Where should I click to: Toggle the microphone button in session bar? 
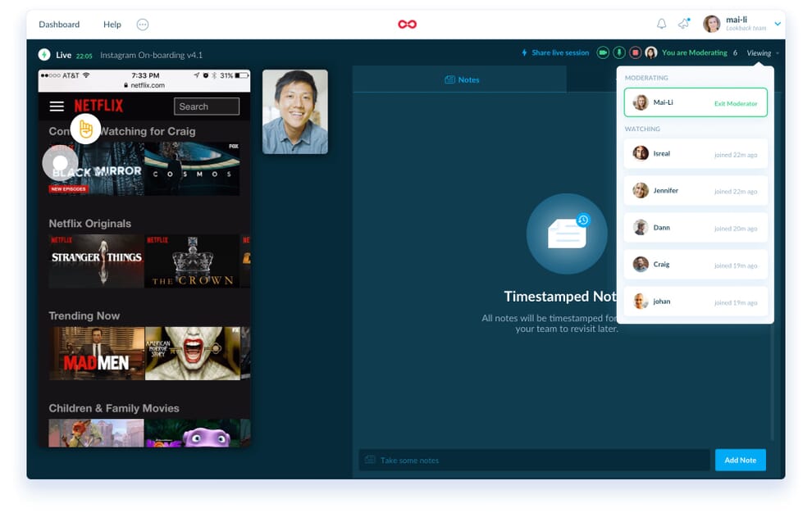(x=618, y=52)
